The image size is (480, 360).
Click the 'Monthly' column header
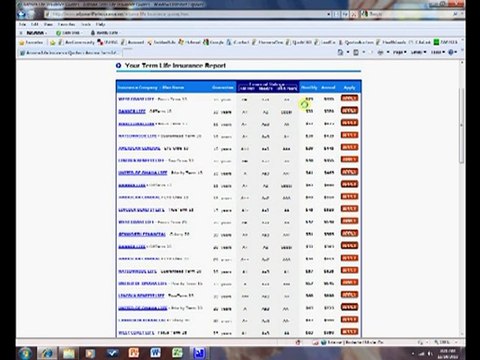pyautogui.click(x=309, y=87)
